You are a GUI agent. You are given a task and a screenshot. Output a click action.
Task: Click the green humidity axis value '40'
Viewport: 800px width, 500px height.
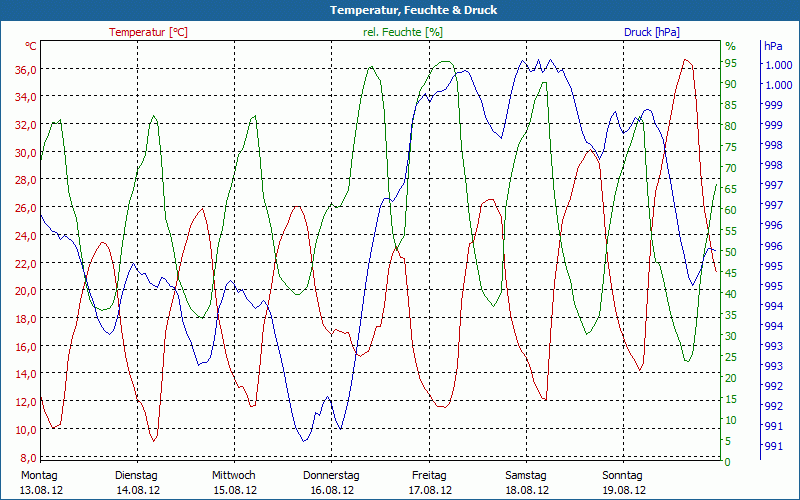(x=731, y=294)
